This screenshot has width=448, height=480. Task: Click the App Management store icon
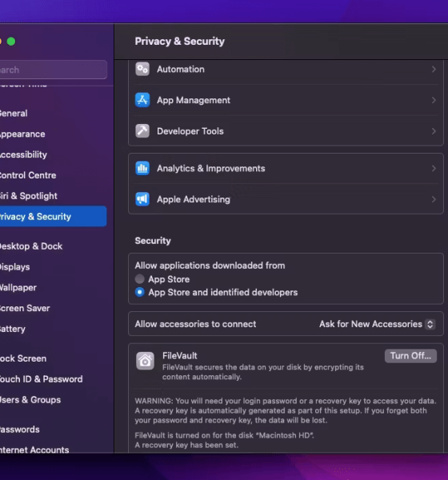(x=142, y=100)
